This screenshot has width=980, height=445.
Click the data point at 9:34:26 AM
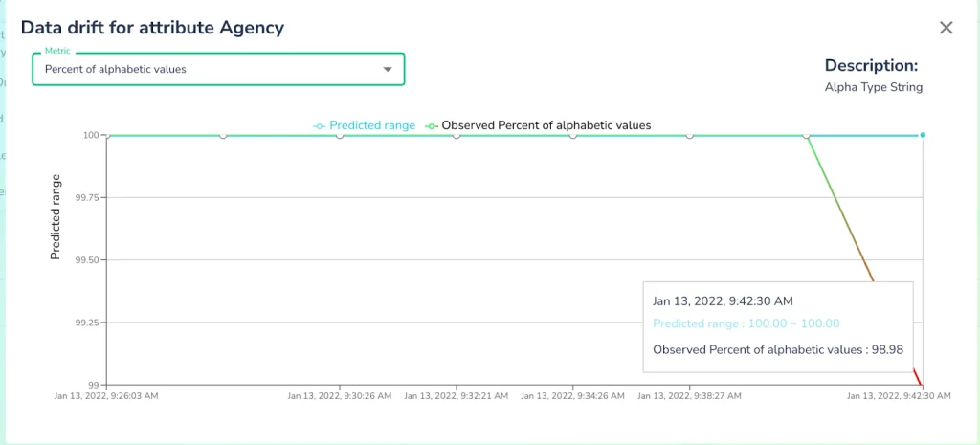(573, 136)
